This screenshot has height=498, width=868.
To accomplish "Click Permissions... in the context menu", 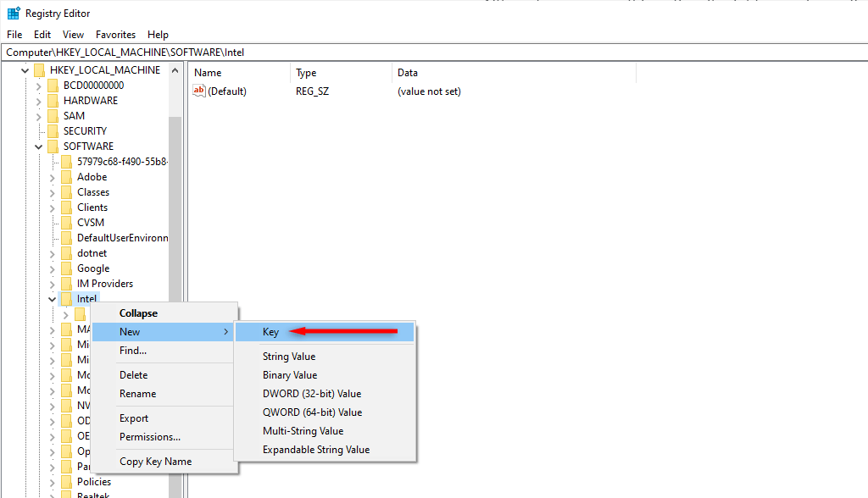I will pyautogui.click(x=149, y=437).
